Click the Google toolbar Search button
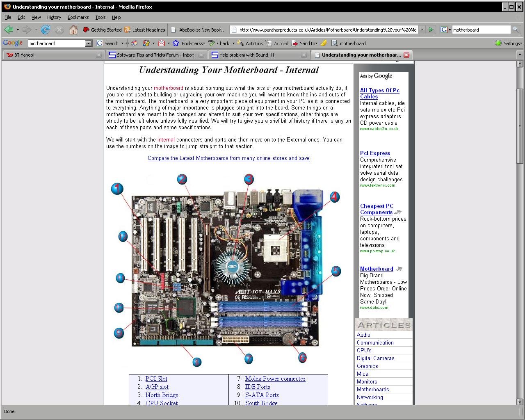The height and width of the screenshot is (420, 525). (x=107, y=43)
